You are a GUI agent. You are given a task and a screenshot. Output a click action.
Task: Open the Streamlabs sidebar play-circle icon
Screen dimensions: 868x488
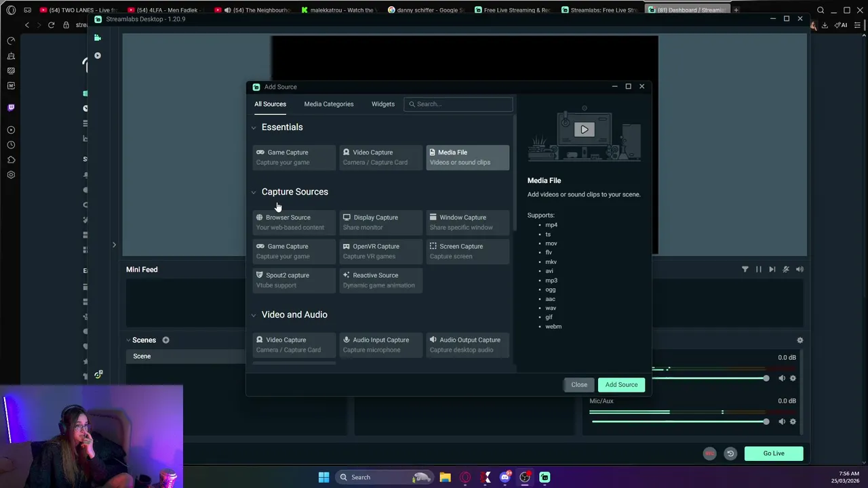pyautogui.click(x=98, y=56)
